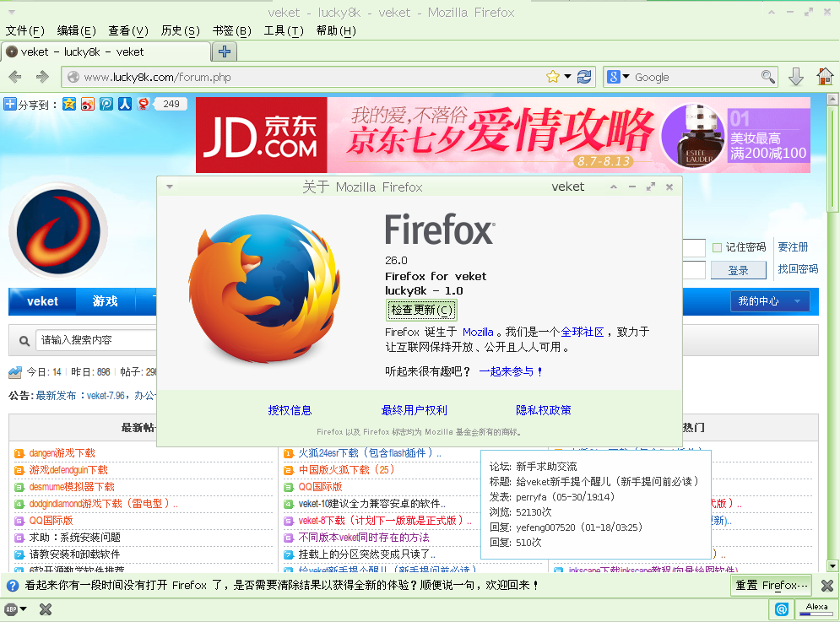Open the 授权信息 link

(x=290, y=410)
